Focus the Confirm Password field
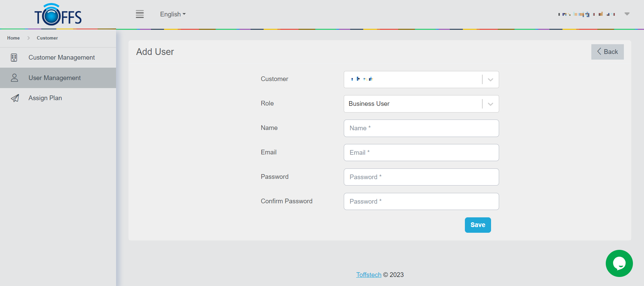The image size is (644, 286). pyautogui.click(x=421, y=202)
